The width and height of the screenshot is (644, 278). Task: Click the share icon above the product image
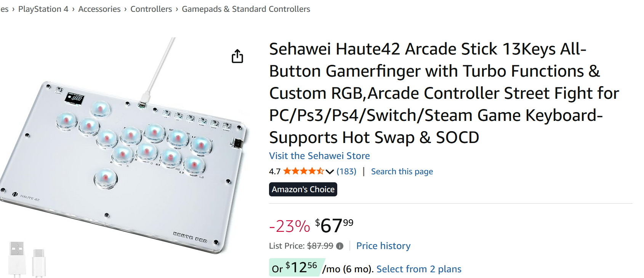tap(237, 56)
